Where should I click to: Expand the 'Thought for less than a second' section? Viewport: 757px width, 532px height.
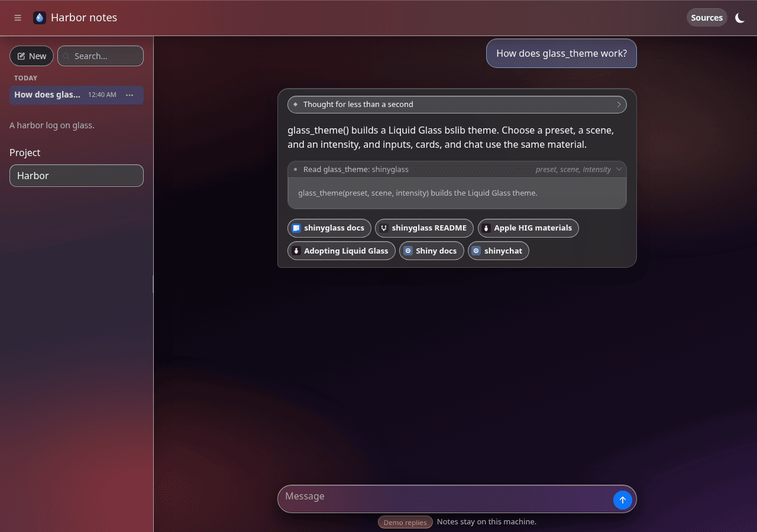pos(457,105)
